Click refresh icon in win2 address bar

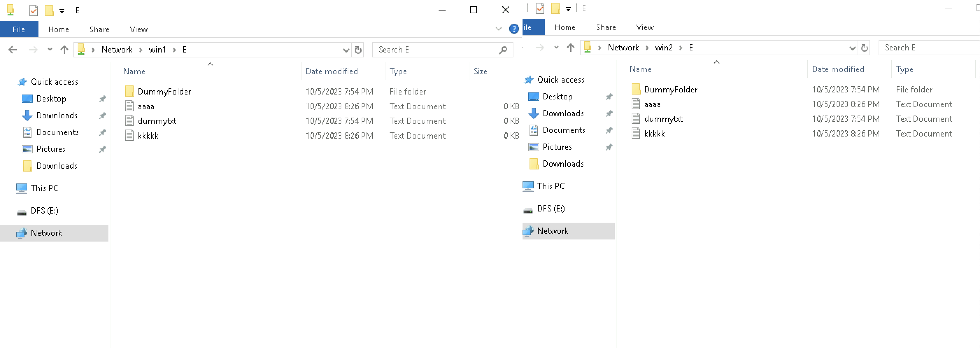tap(864, 48)
